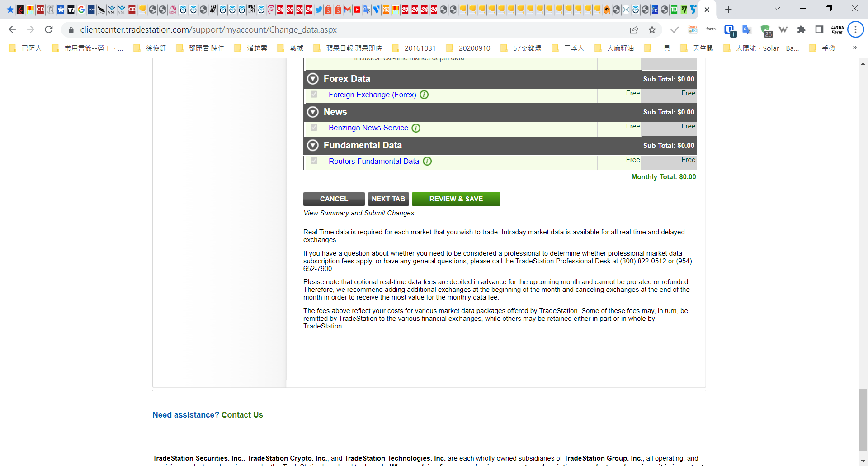868x466 pixels.
Task: Switch to the Twitter tab
Action: click(x=319, y=10)
